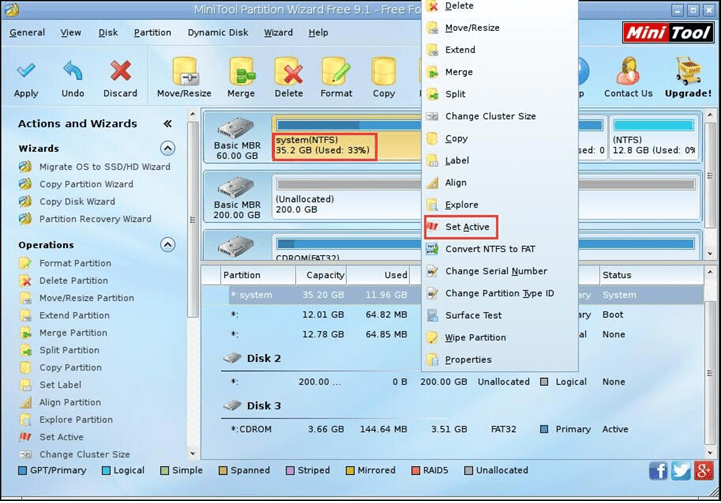
Task: Choose Properties in context menu
Action: 500,360
